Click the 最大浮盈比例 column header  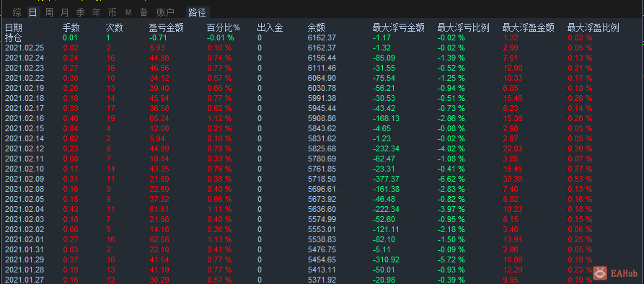pyautogui.click(x=593, y=28)
